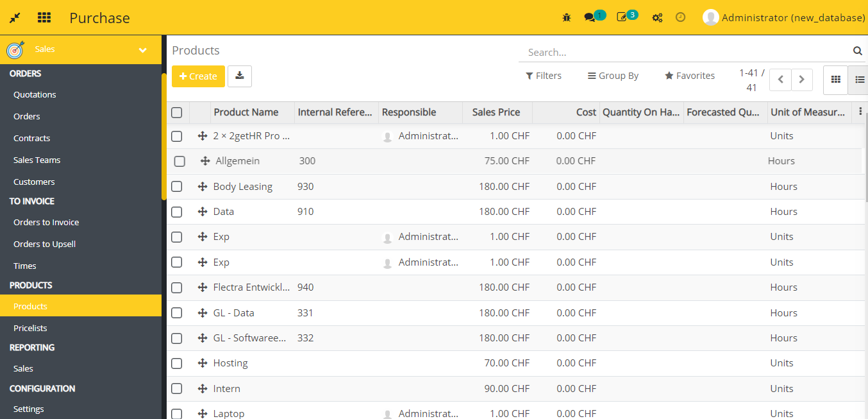The height and width of the screenshot is (419, 868).
Task: Tick the checkbox for Data product
Action: 177,212
